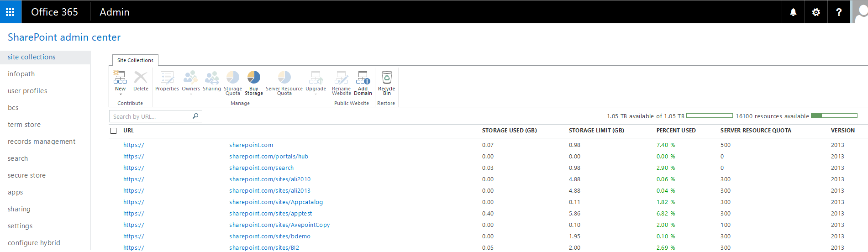Click the Add Domain icon
Screen dimensions: 868x252
click(x=363, y=78)
